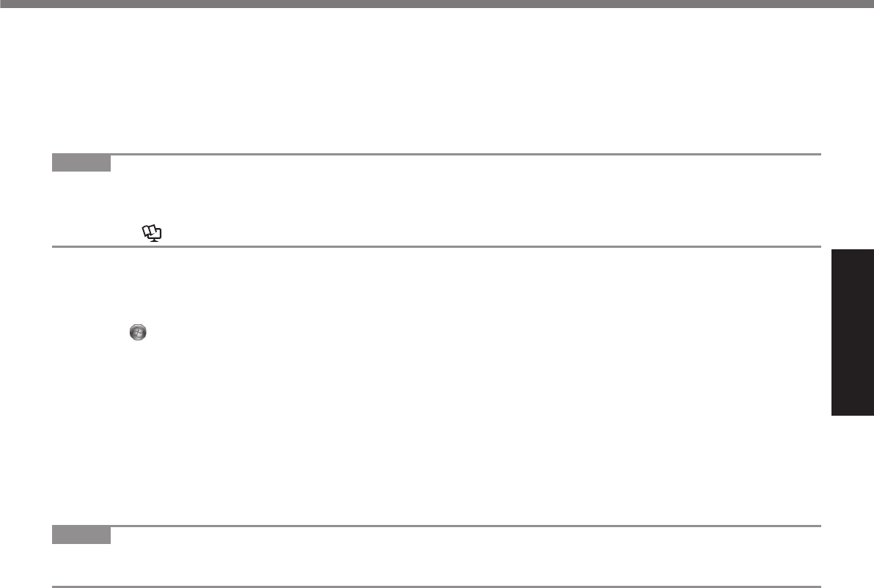
Task: Click top portion of the black side tab
Action: point(853,264)
